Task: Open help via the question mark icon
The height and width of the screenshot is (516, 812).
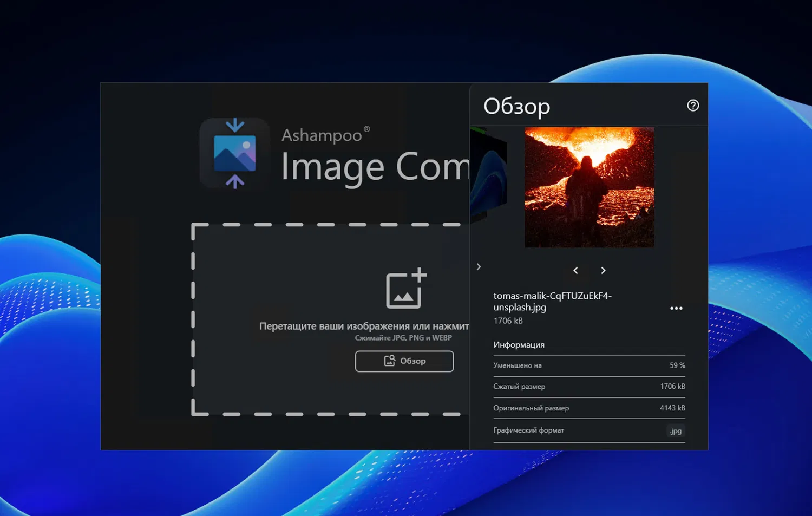Action: pyautogui.click(x=693, y=106)
